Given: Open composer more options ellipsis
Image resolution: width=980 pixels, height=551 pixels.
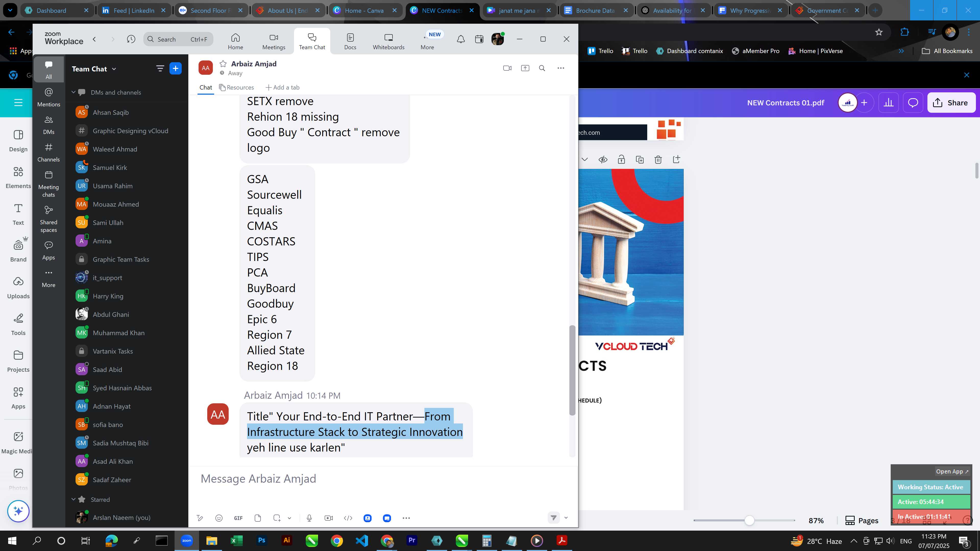Looking at the screenshot, I should coord(406,518).
